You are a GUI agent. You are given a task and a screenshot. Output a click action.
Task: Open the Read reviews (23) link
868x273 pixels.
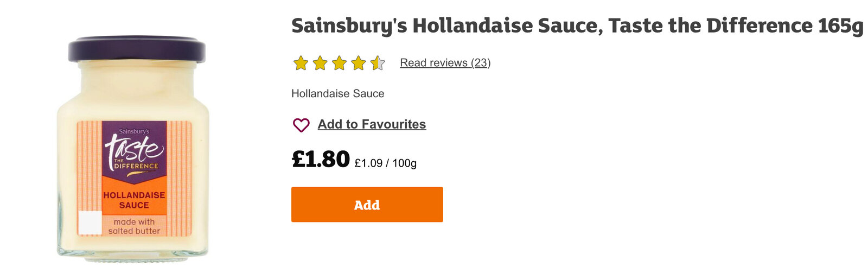click(x=445, y=63)
